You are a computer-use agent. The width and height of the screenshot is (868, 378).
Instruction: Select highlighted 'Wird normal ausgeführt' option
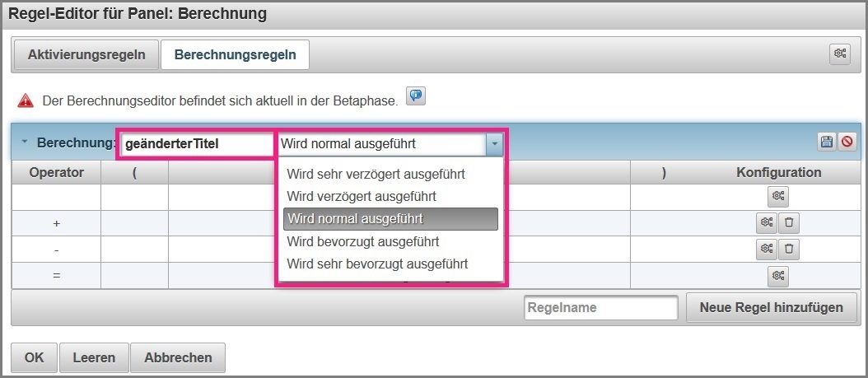(x=390, y=218)
